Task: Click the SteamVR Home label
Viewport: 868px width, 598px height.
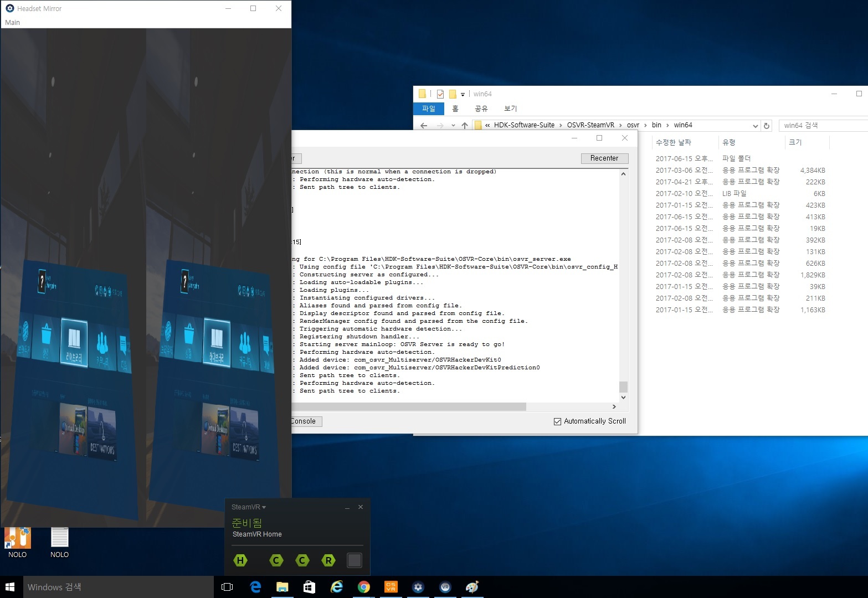Action: [257, 534]
